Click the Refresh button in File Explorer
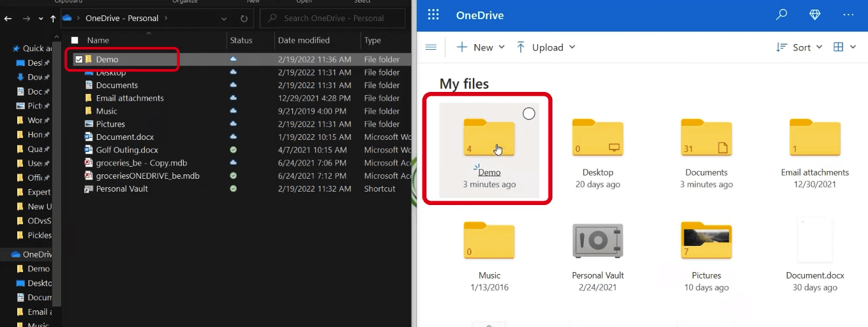 click(244, 19)
